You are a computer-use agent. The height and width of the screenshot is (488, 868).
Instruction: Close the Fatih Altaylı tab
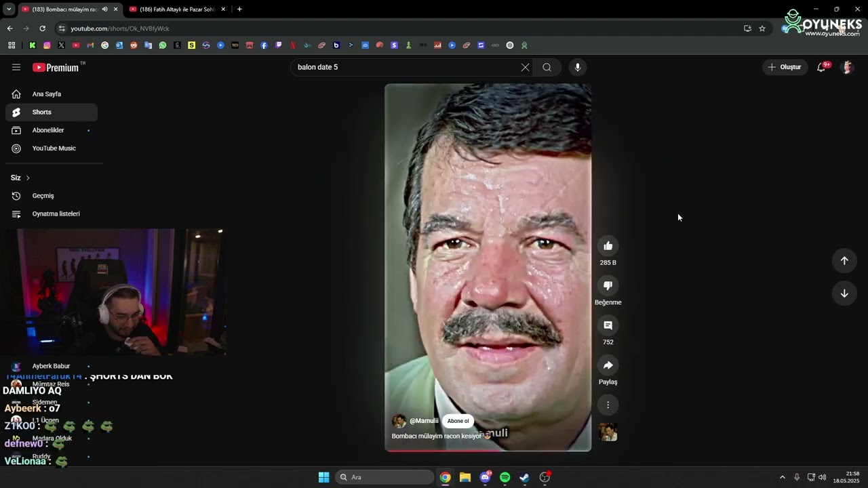click(x=223, y=9)
